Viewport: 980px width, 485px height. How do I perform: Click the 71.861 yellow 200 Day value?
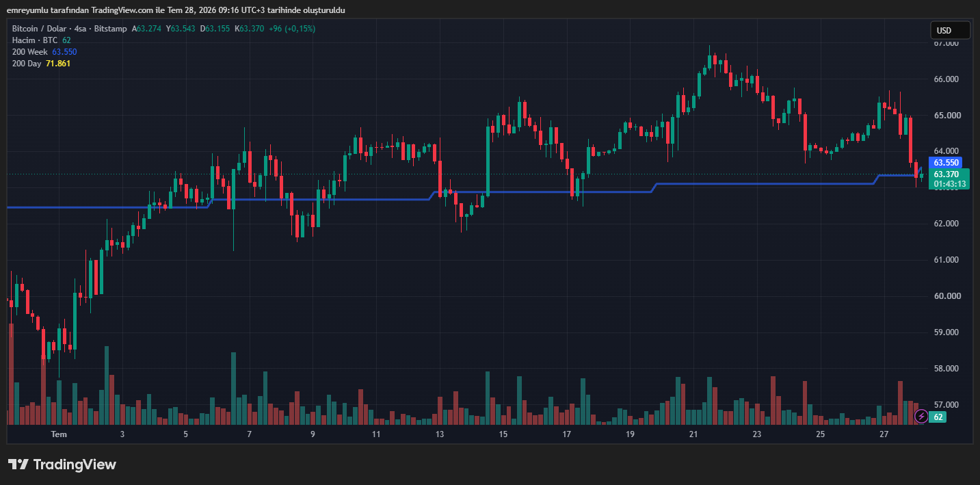[58, 64]
